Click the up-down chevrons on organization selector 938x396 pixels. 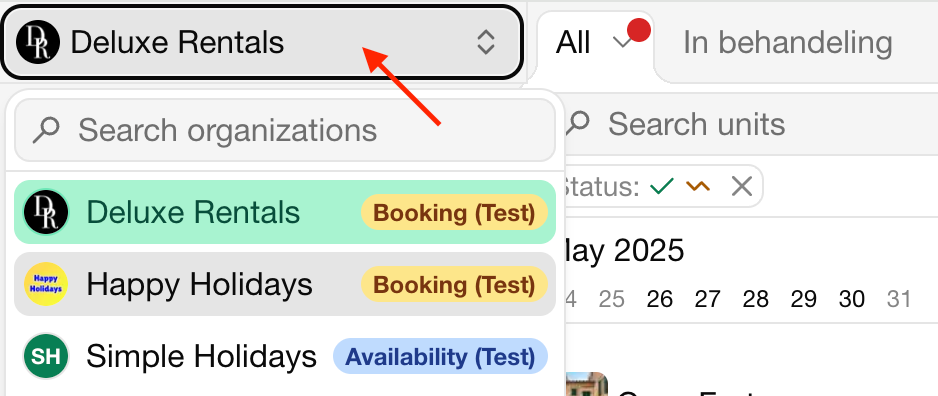485,42
